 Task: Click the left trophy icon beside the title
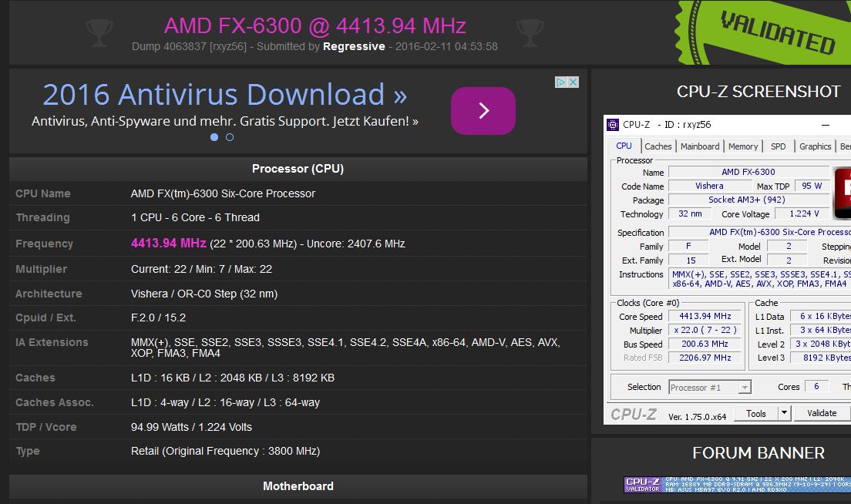click(99, 32)
